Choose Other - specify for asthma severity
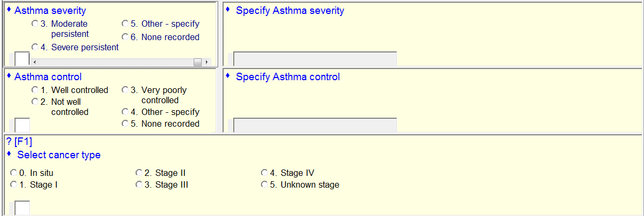 click(x=125, y=24)
